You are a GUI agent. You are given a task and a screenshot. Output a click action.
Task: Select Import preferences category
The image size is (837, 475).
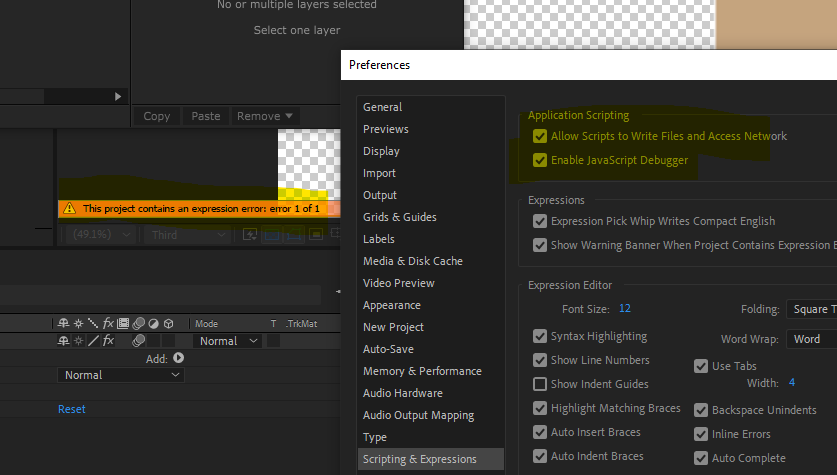[x=430, y=173]
